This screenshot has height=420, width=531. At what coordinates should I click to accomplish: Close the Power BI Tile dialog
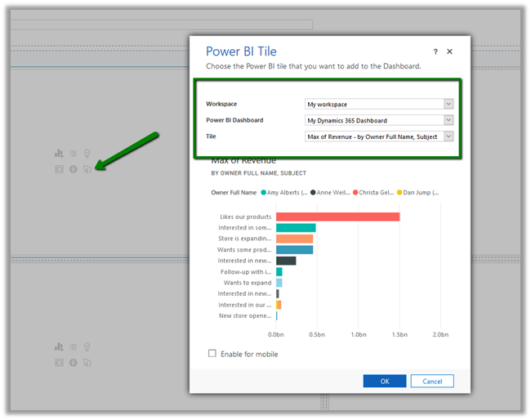[450, 51]
